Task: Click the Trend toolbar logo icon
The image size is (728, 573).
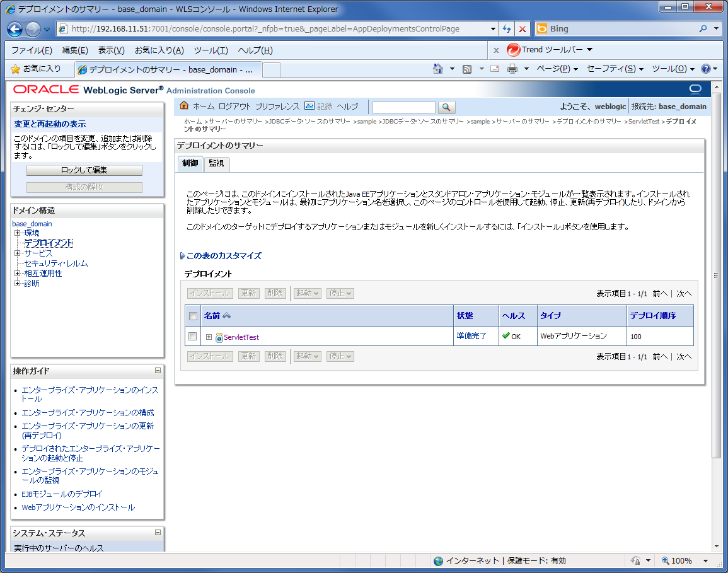Action: point(513,50)
